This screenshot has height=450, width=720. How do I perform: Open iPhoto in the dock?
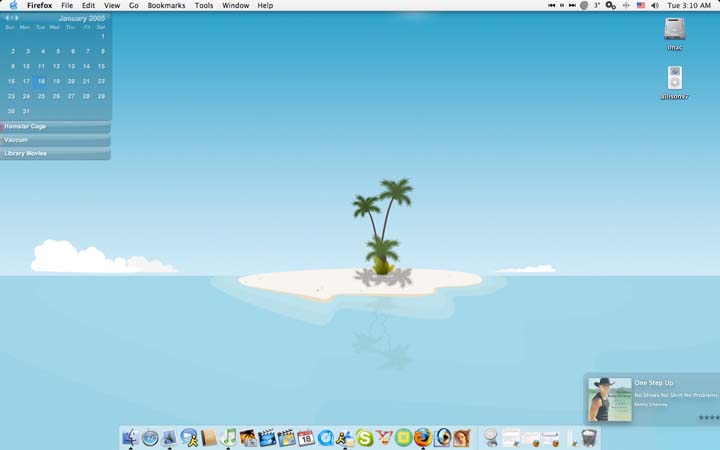(x=248, y=438)
